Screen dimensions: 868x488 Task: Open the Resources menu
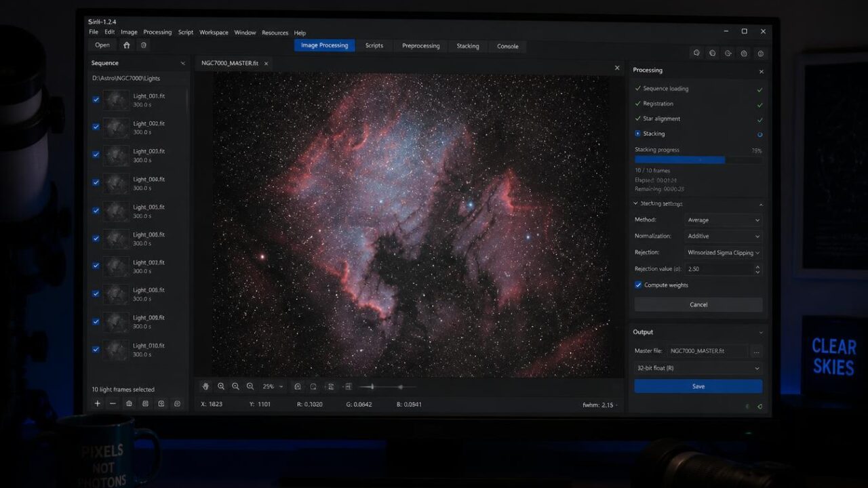(x=275, y=33)
